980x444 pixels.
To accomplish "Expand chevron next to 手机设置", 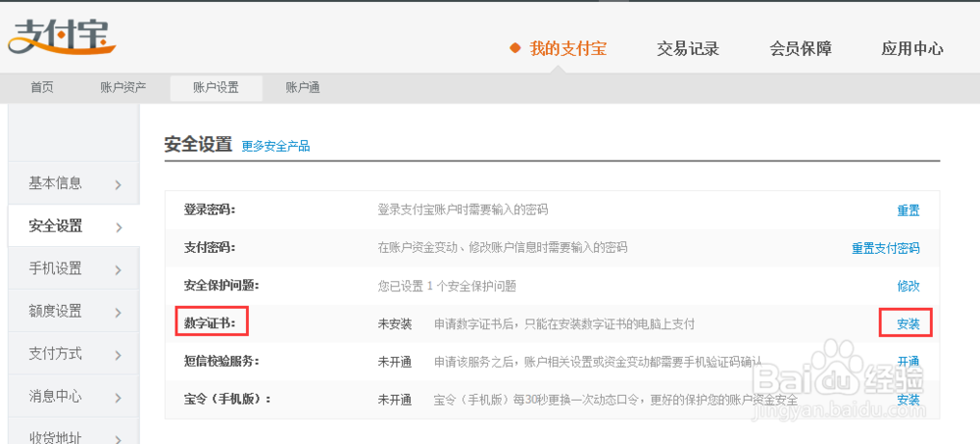I will tap(119, 271).
